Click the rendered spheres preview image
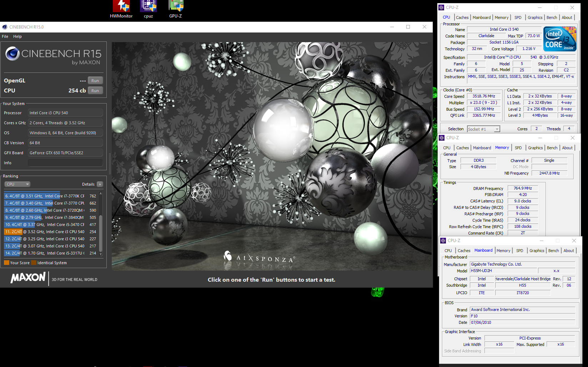 pos(272,156)
